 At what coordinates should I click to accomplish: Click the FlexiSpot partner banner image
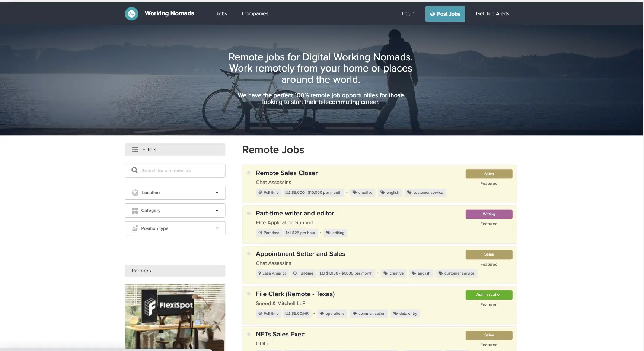pyautogui.click(x=175, y=317)
